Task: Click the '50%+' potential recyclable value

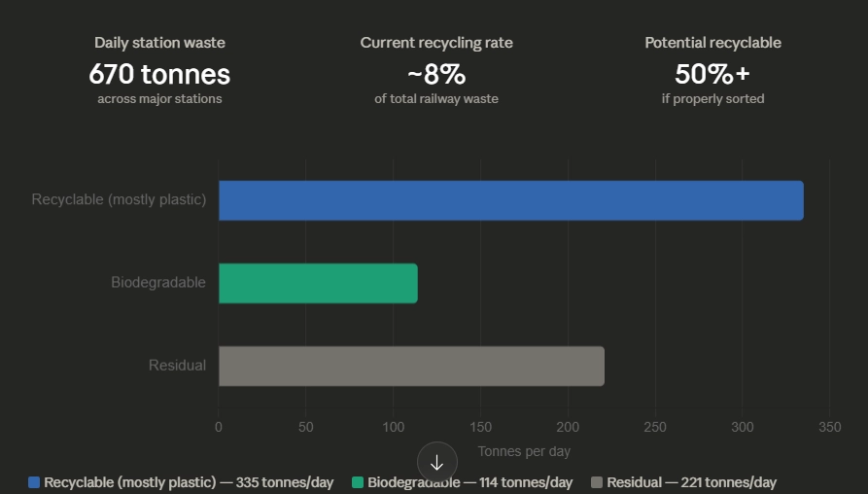Action: [712, 73]
